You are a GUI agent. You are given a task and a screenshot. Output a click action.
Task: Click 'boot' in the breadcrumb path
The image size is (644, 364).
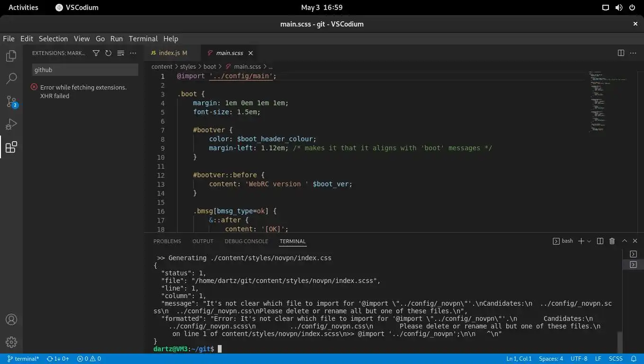(x=210, y=67)
